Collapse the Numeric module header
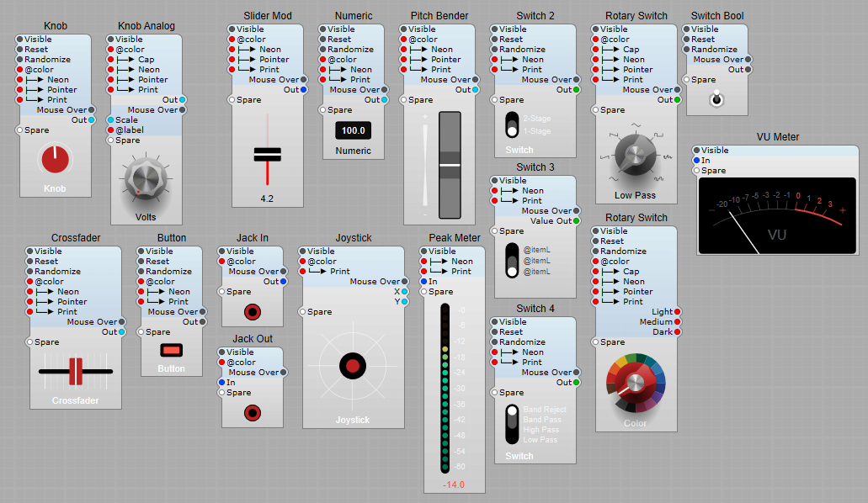868x503 pixels. [353, 15]
